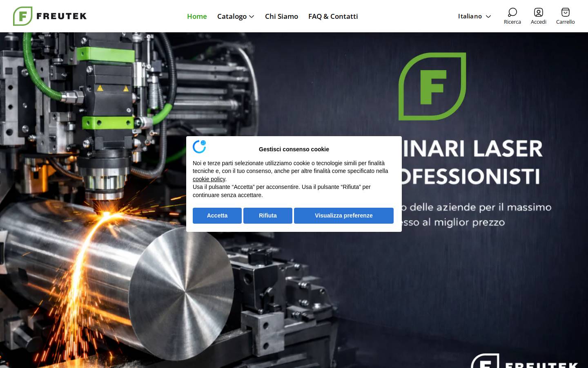
Task: Click Visualizza preferenze button
Action: [344, 215]
